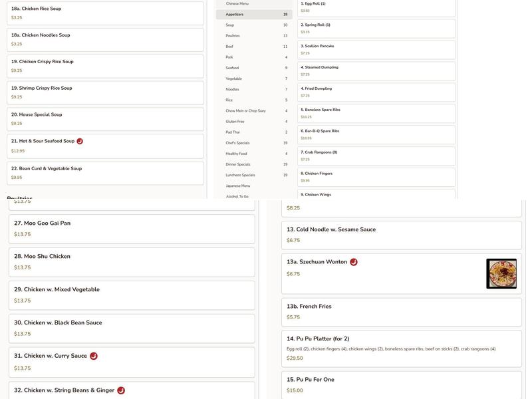The image size is (532, 399).
Task: Select Moo Goo Gai Pan dish
Action: 132,229
